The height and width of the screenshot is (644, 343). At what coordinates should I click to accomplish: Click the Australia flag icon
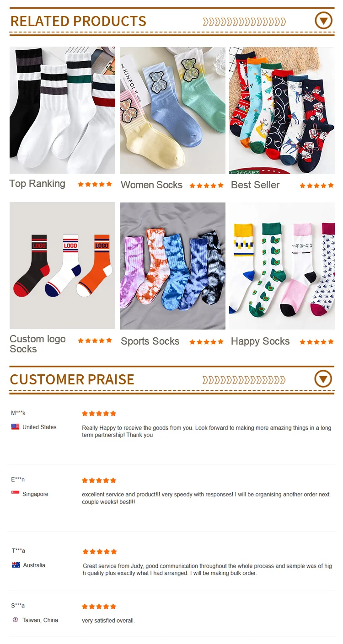(16, 565)
